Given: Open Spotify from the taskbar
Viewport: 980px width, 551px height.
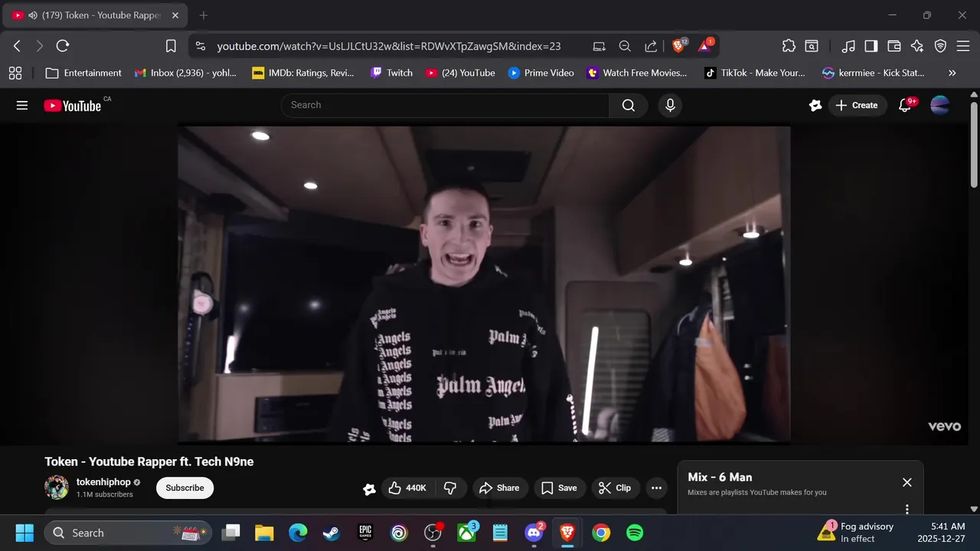Looking at the screenshot, I should [x=635, y=533].
